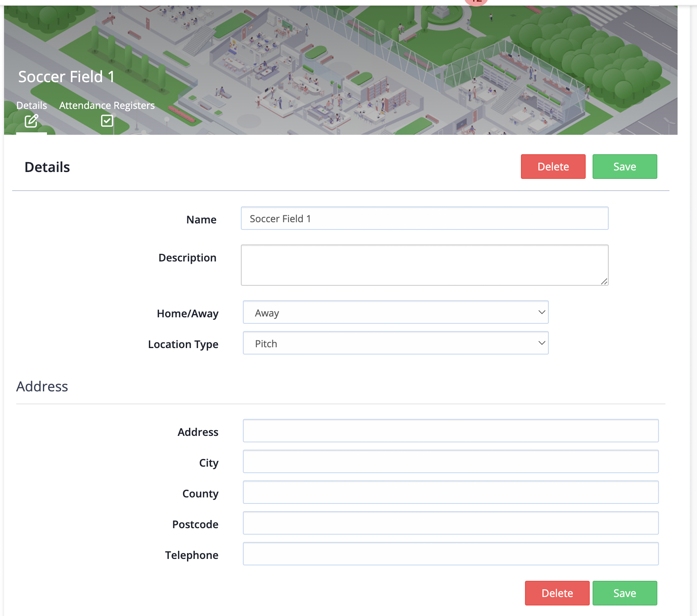Click inside the Description text area
The image size is (697, 616).
[x=425, y=265]
